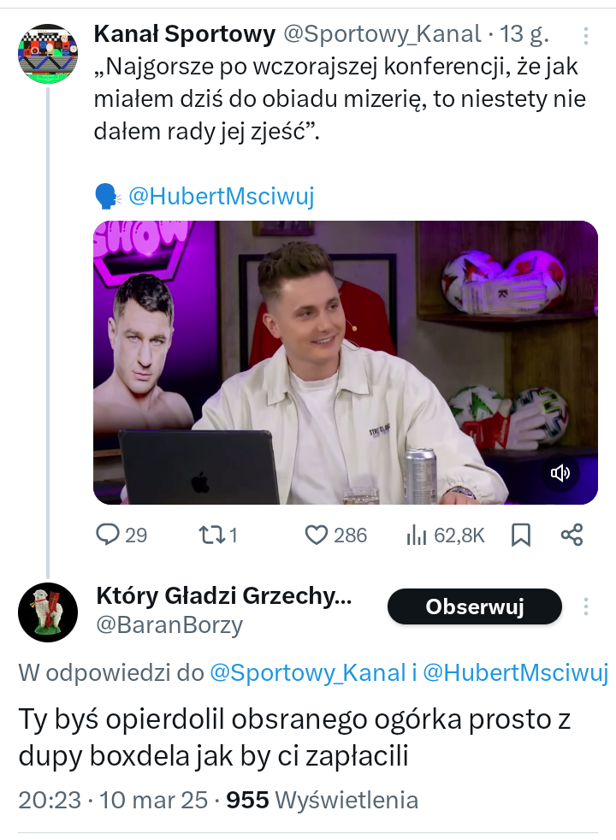
Task: Open the Który Gładzi Grzechy display name
Action: (x=223, y=596)
